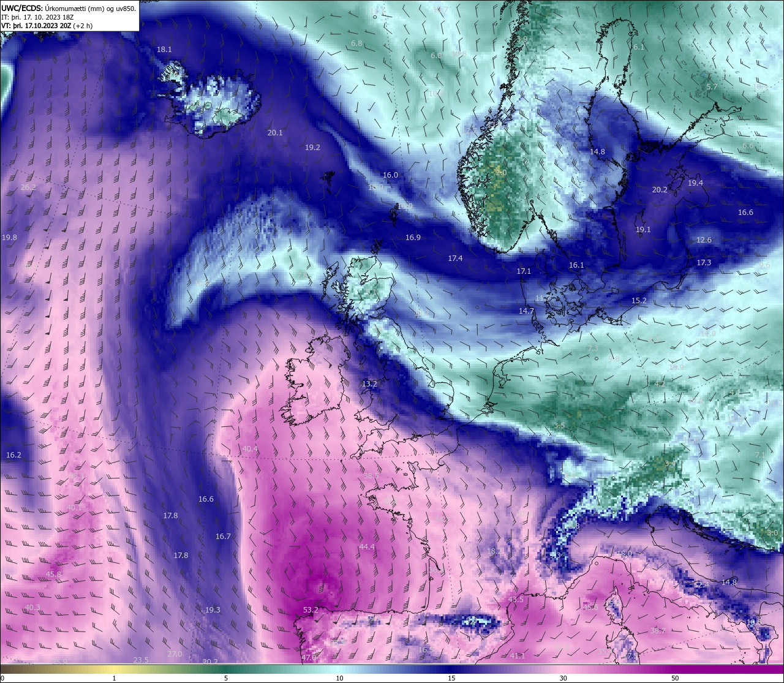Click the 40.3 value on the map
Screen dimensions: 784x683
tap(32, 608)
